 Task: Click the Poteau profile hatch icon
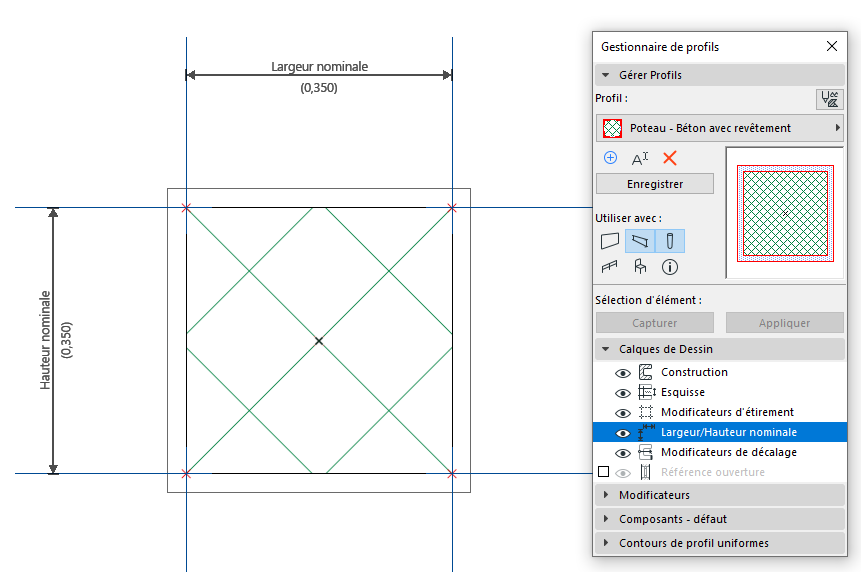[x=612, y=128]
